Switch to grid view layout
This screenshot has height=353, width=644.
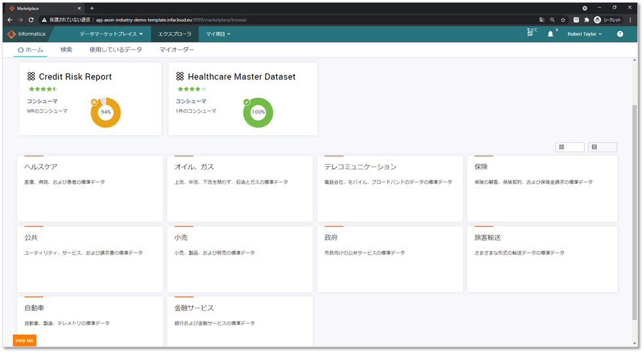click(570, 147)
